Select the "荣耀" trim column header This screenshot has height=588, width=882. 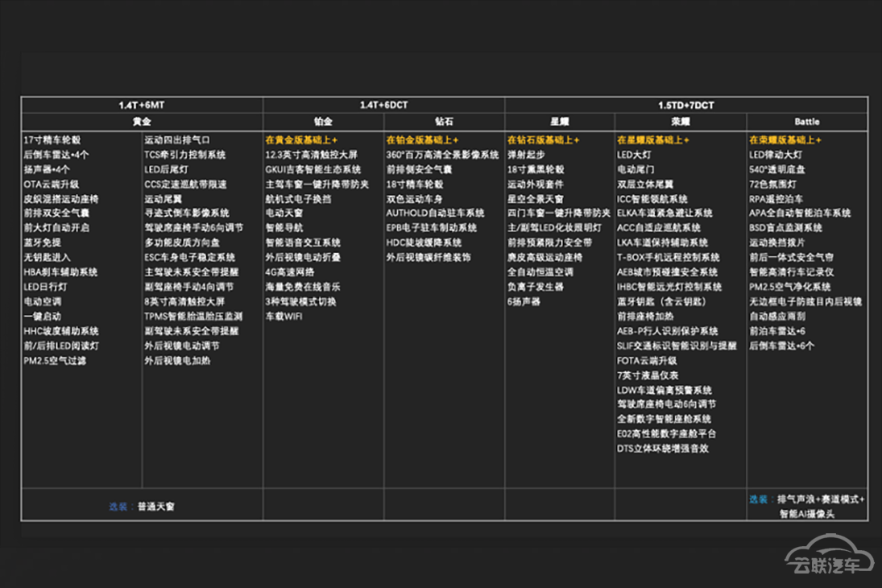click(680, 122)
